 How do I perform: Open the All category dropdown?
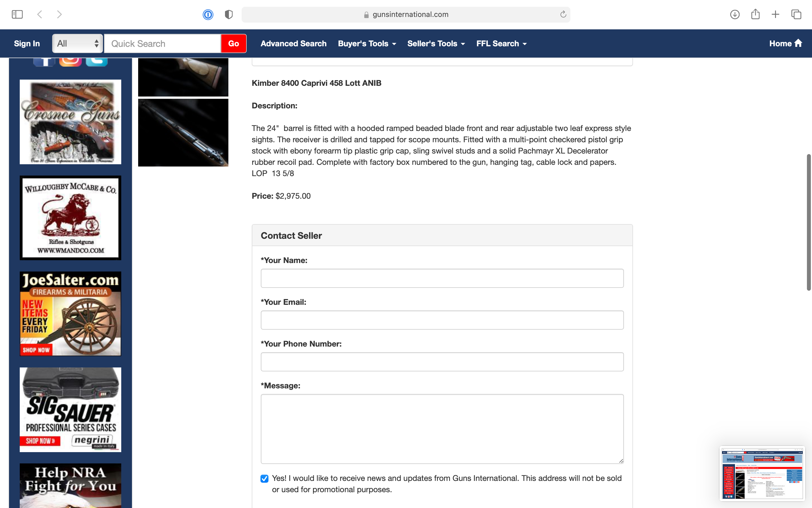78,43
